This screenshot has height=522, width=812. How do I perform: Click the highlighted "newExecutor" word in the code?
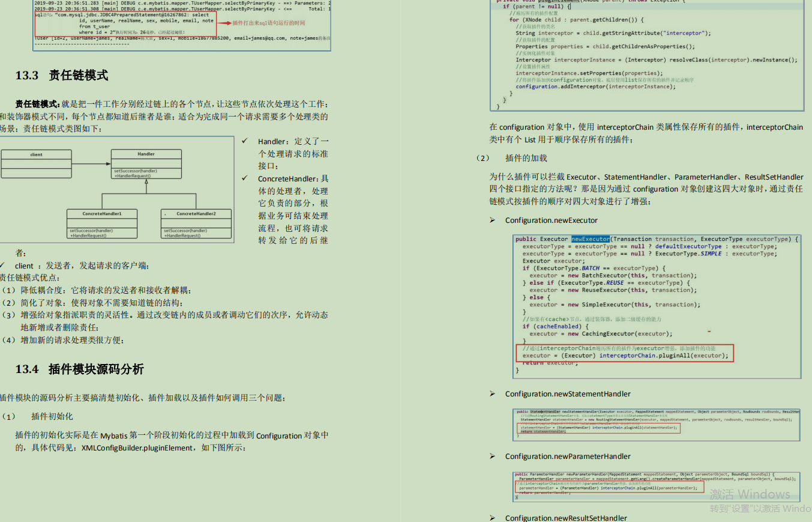coord(590,239)
